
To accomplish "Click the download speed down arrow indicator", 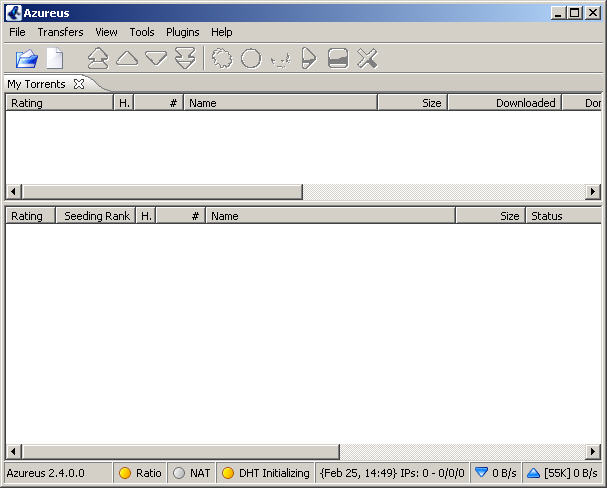I will [481, 473].
